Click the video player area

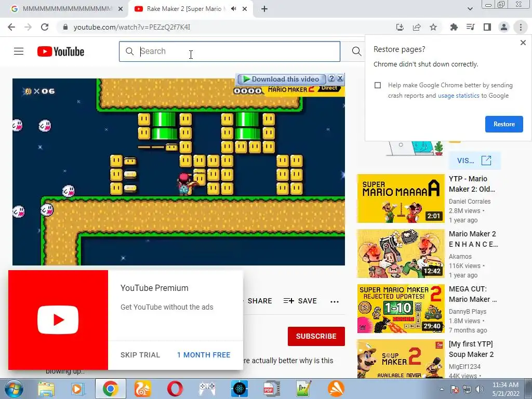(x=179, y=172)
